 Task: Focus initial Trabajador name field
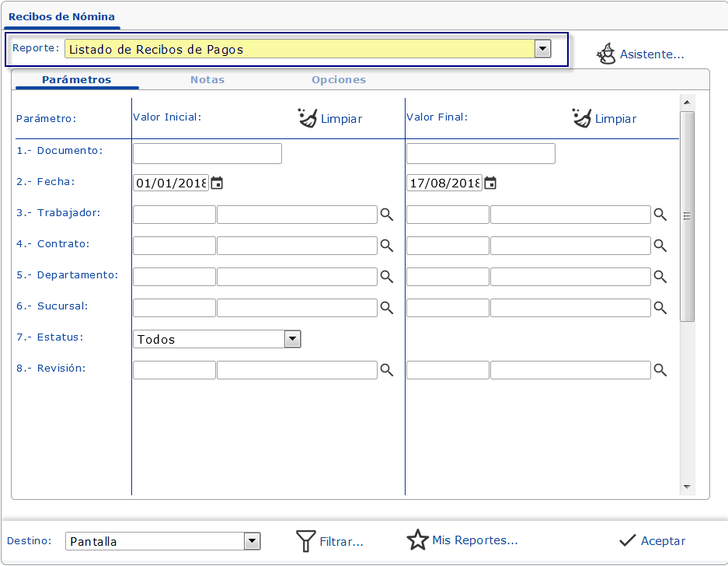[297, 215]
